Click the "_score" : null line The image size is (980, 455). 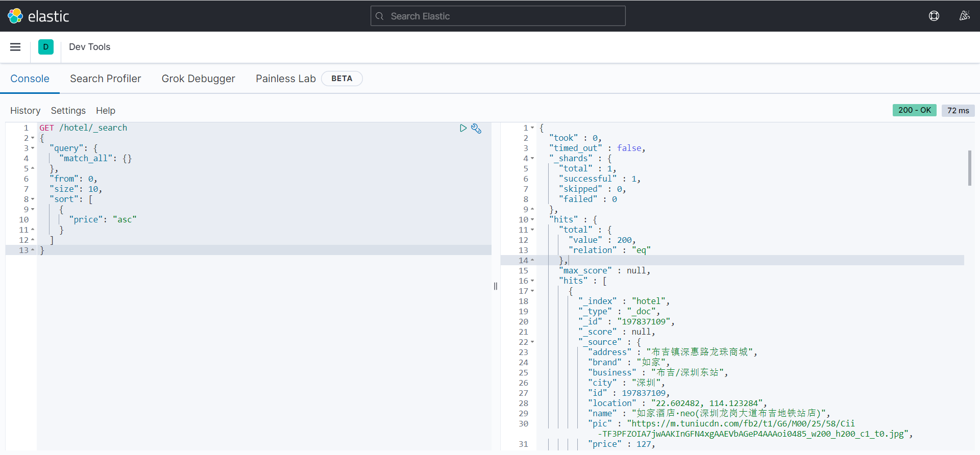click(x=617, y=332)
